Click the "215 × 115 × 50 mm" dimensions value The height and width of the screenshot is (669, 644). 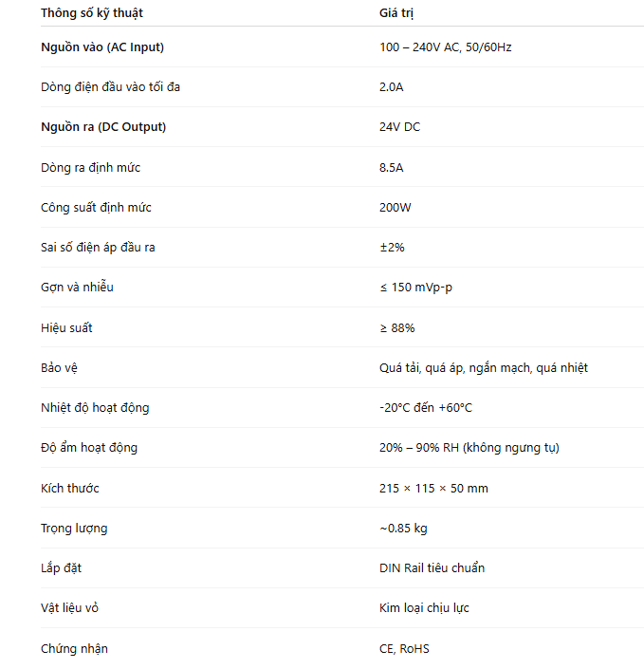point(433,488)
